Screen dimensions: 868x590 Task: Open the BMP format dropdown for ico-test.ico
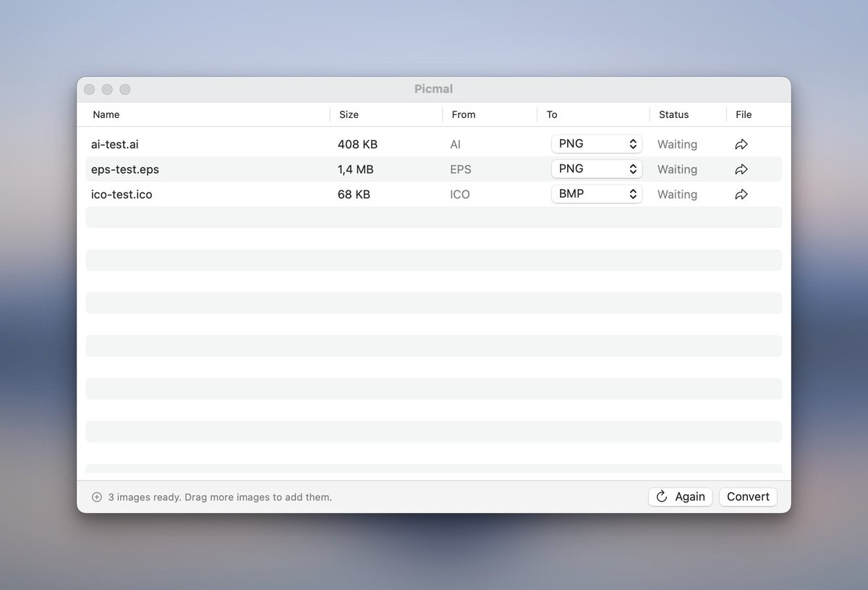point(597,194)
